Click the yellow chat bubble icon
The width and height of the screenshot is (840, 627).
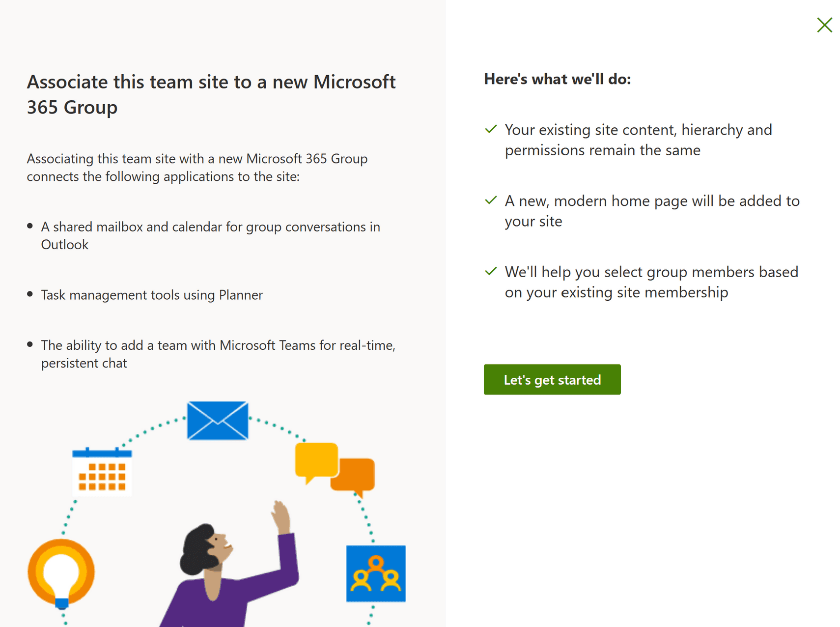(x=316, y=460)
